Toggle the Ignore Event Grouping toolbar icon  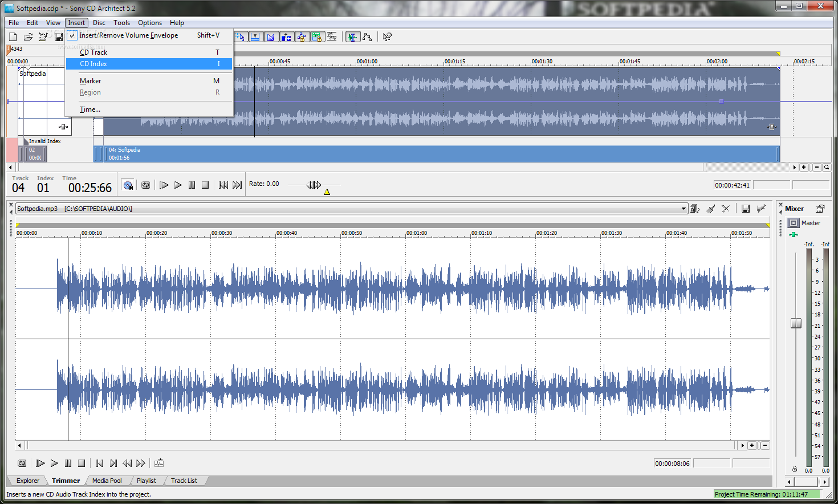[332, 37]
